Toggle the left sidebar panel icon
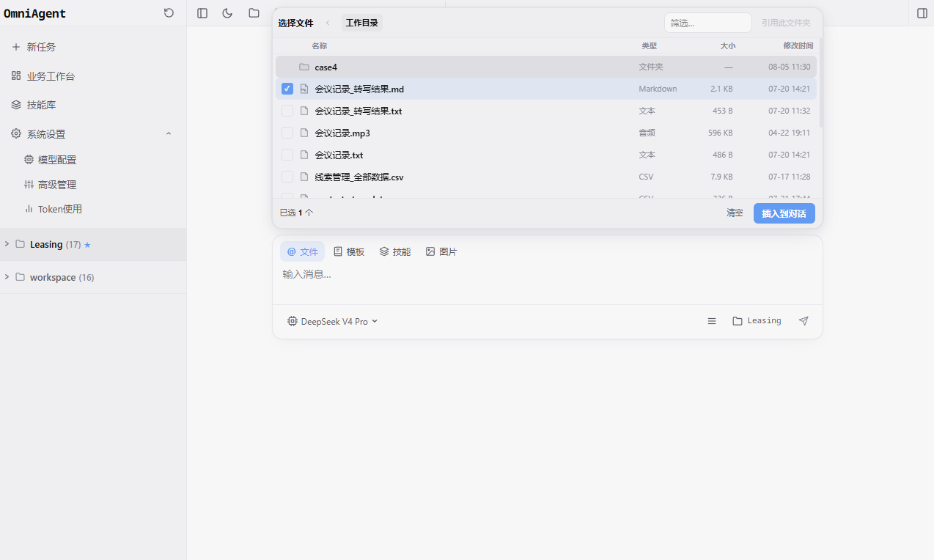 tap(202, 13)
